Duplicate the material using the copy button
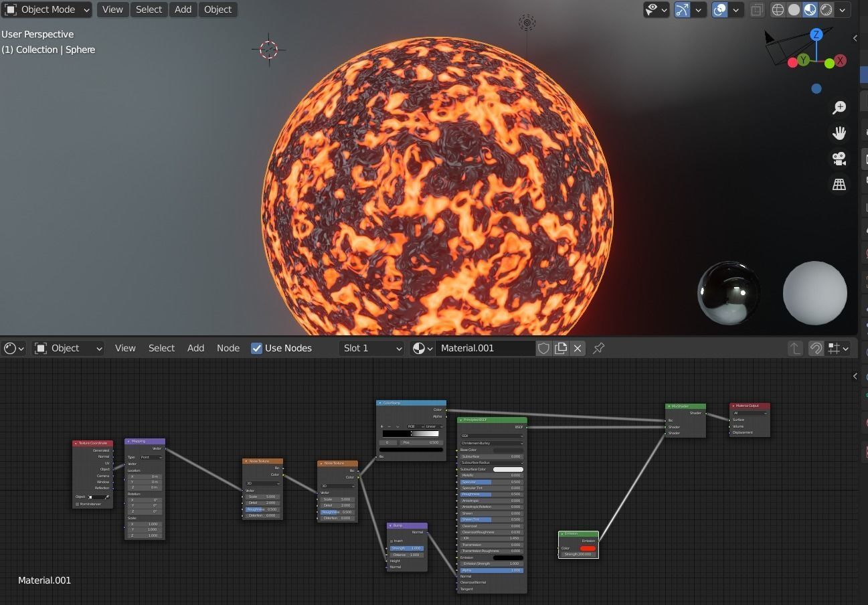Viewport: 868px width, 605px height. pos(561,348)
